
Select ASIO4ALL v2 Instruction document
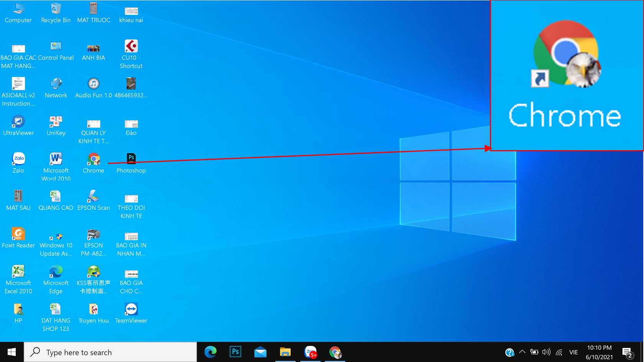(18, 92)
